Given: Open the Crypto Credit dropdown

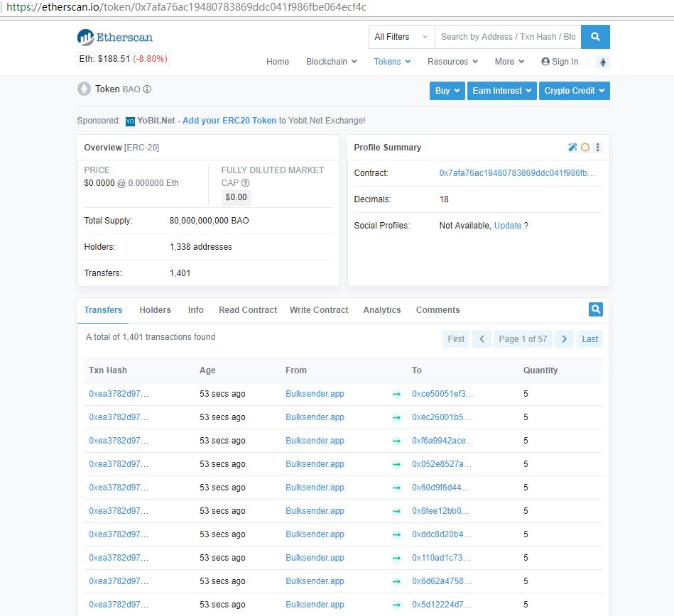Looking at the screenshot, I should [575, 91].
